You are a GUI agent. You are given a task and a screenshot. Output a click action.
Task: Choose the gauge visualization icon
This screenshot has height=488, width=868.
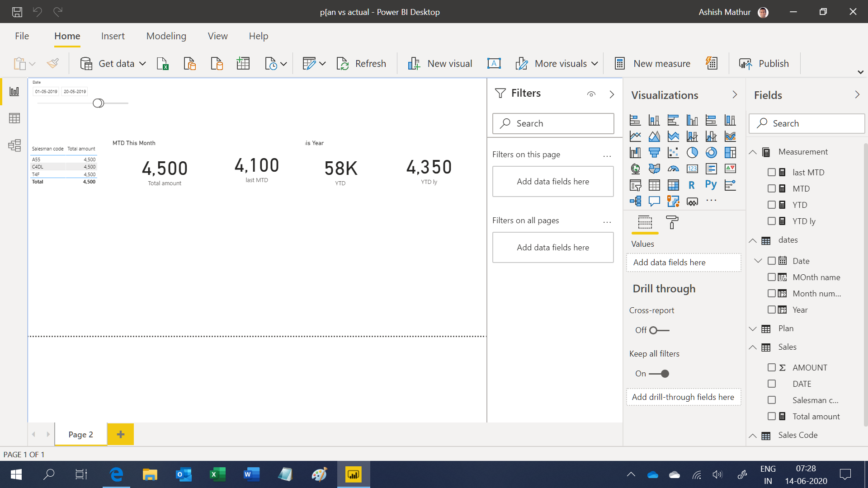coord(673,169)
